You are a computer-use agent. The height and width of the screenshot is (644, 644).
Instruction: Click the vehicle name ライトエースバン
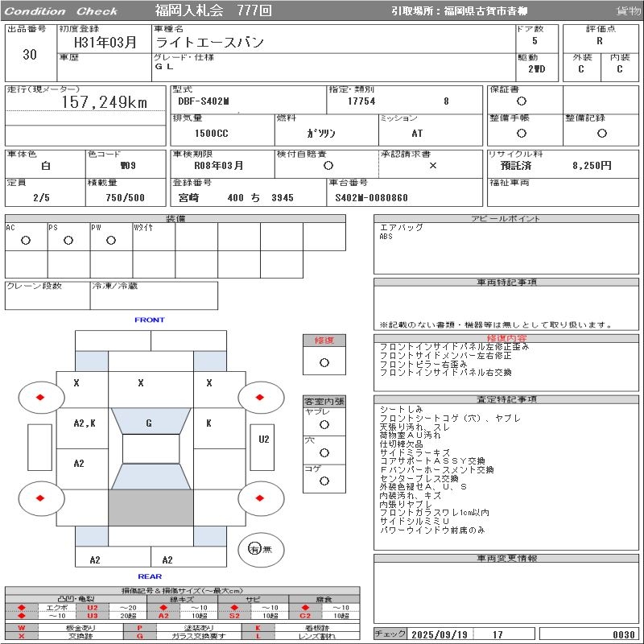[209, 43]
